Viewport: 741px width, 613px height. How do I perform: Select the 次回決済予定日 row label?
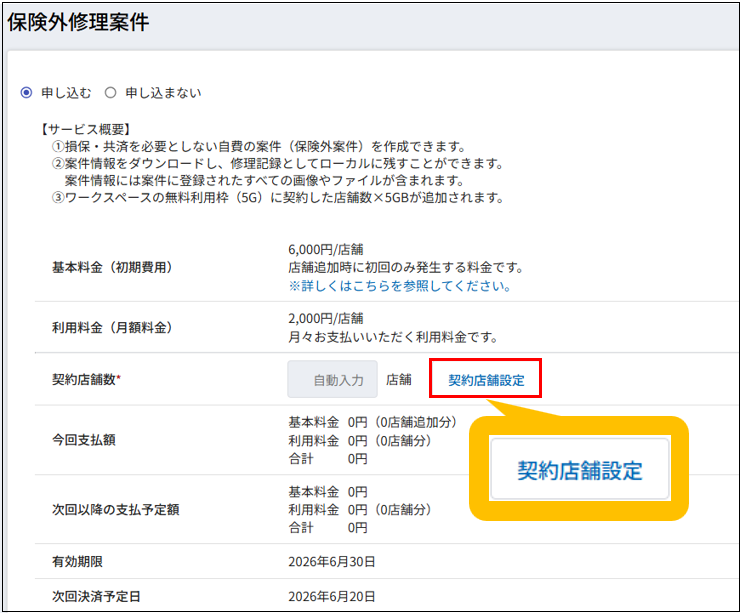(96, 597)
